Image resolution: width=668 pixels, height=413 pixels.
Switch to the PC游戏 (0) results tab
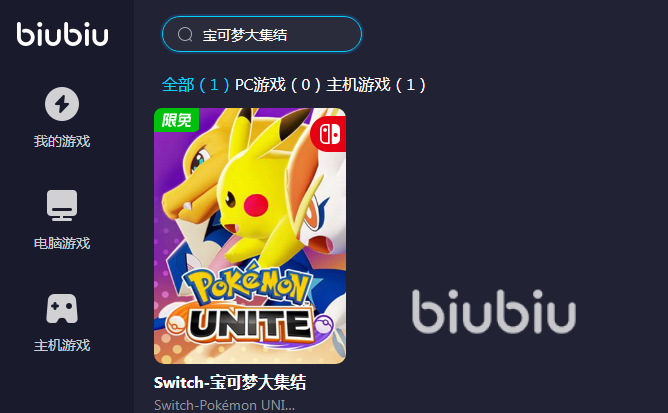click(278, 85)
